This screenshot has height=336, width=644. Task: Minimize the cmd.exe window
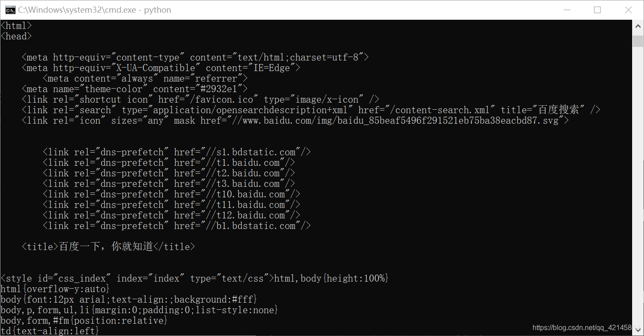tap(566, 10)
